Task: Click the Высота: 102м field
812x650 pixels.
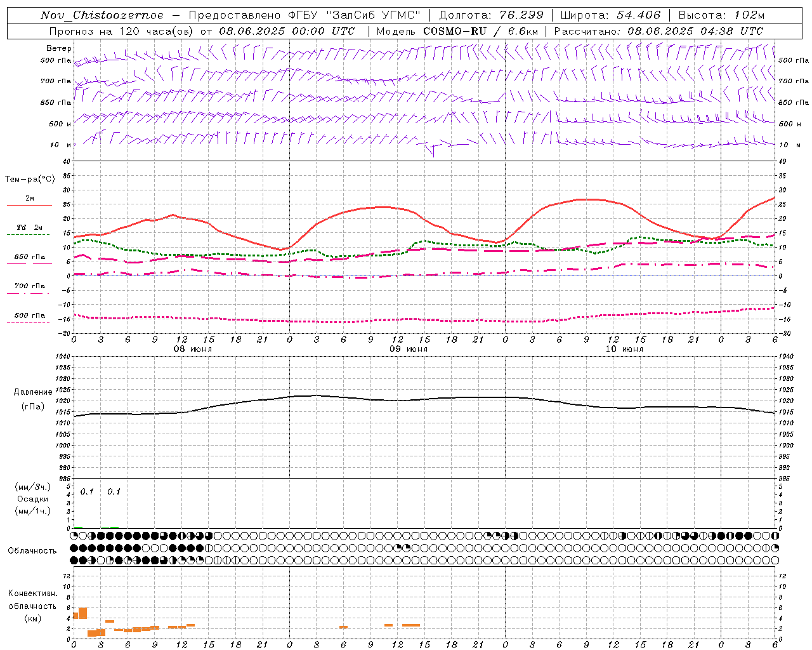Action: (722, 15)
